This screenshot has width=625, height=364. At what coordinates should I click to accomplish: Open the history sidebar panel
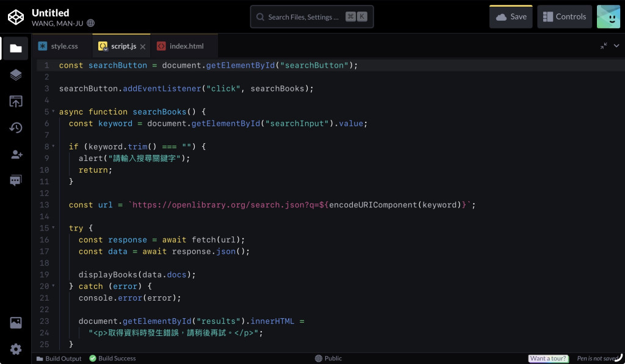(x=15, y=127)
